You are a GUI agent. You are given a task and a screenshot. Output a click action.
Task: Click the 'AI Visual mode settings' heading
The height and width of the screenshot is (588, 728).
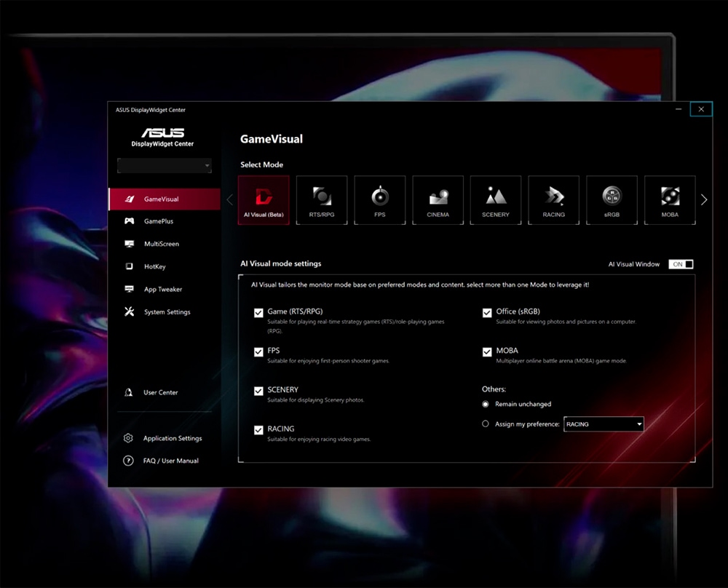coord(281,263)
